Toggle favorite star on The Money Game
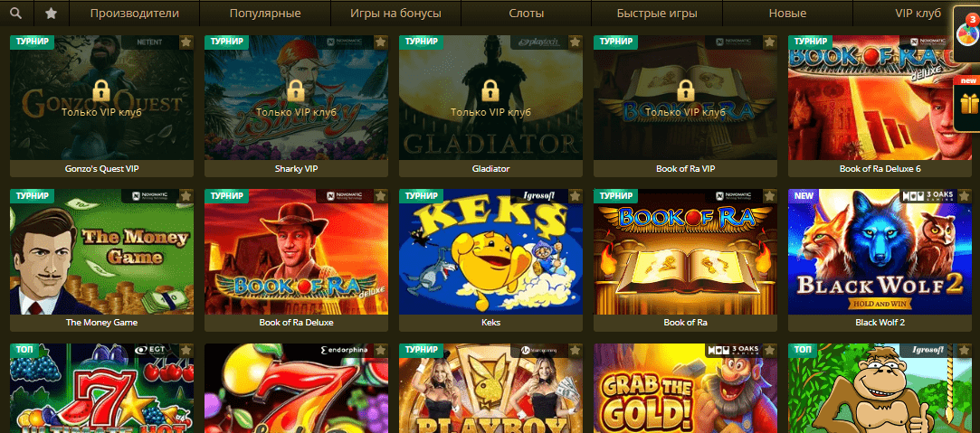The width and height of the screenshot is (980, 433). [x=186, y=196]
